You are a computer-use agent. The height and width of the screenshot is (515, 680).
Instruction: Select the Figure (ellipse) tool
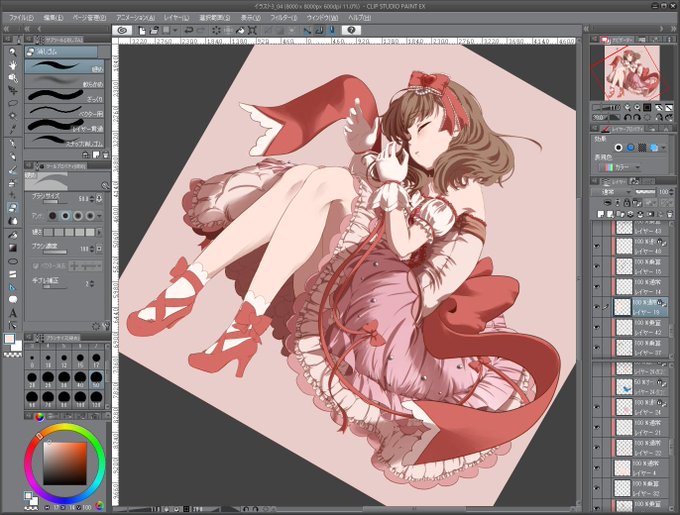point(13,261)
